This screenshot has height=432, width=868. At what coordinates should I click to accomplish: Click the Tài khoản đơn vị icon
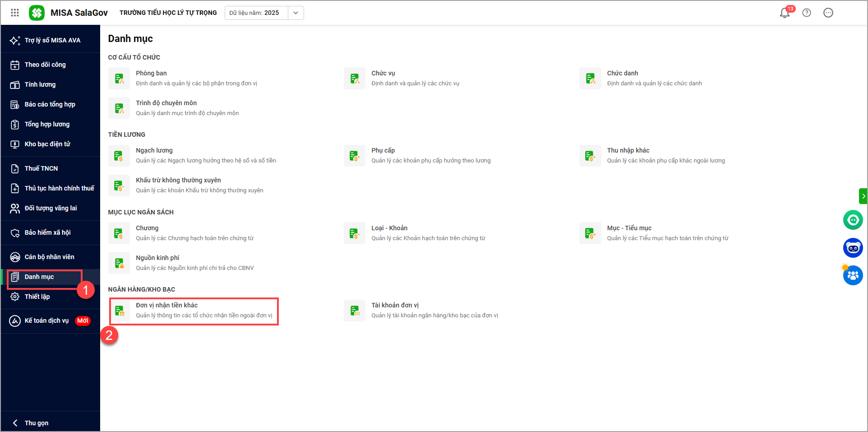(x=355, y=311)
